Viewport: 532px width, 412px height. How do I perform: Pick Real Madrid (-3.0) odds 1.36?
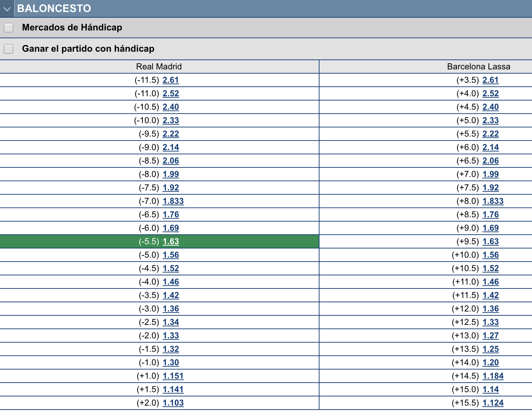coord(171,309)
